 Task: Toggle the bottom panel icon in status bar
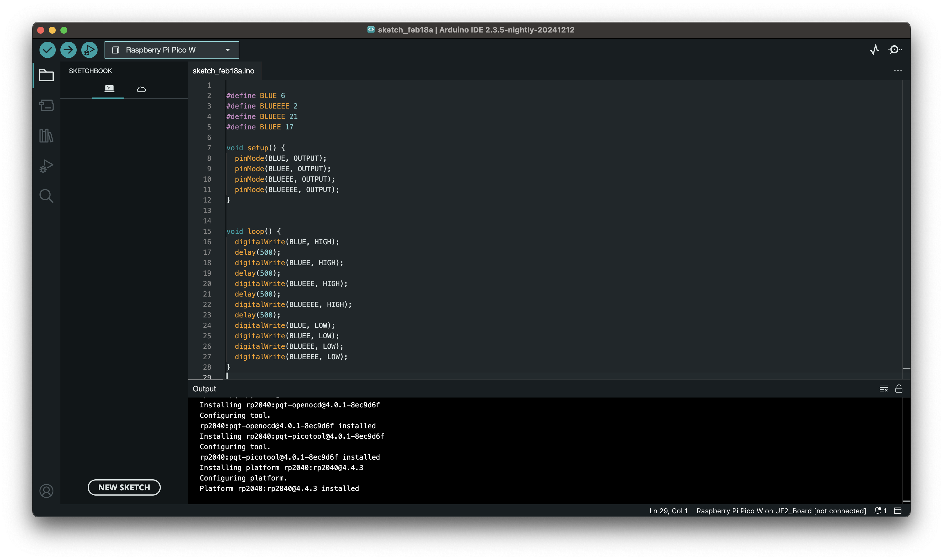click(898, 511)
